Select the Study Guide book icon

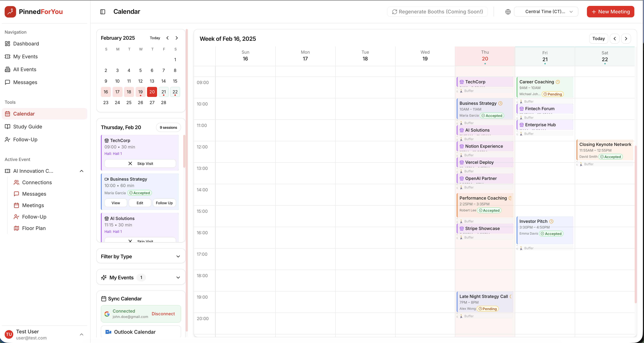[x=8, y=126]
